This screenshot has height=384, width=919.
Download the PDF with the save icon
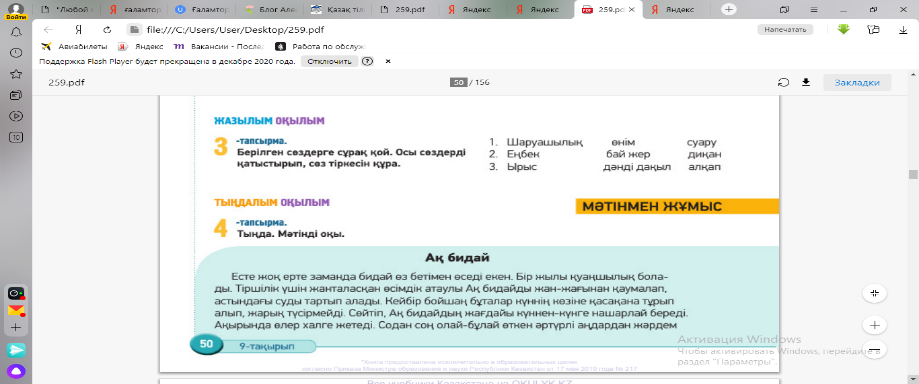(806, 83)
